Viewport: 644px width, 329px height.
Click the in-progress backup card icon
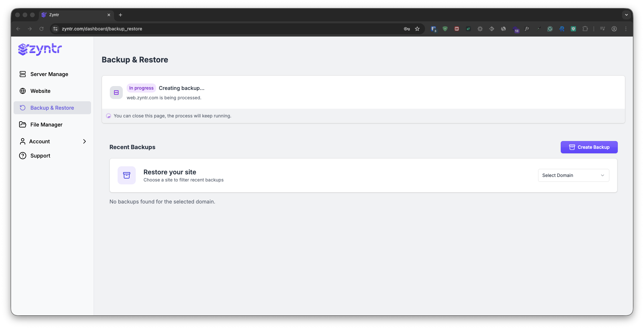[116, 92]
